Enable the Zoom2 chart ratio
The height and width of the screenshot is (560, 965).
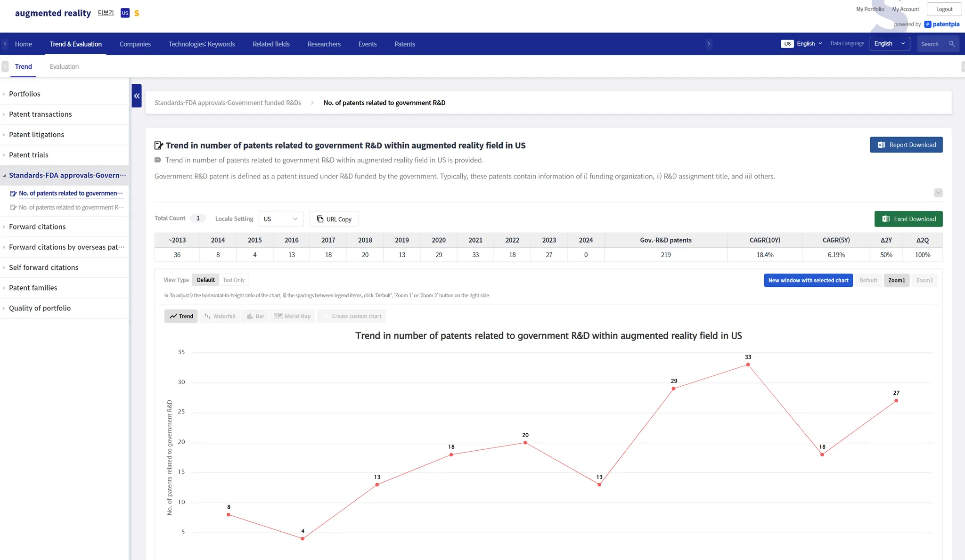pyautogui.click(x=924, y=280)
